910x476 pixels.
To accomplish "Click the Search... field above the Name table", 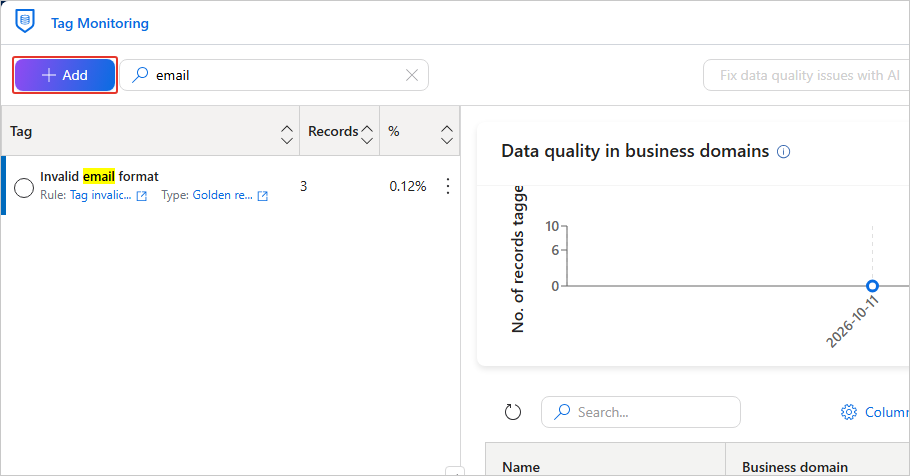I will [x=641, y=412].
